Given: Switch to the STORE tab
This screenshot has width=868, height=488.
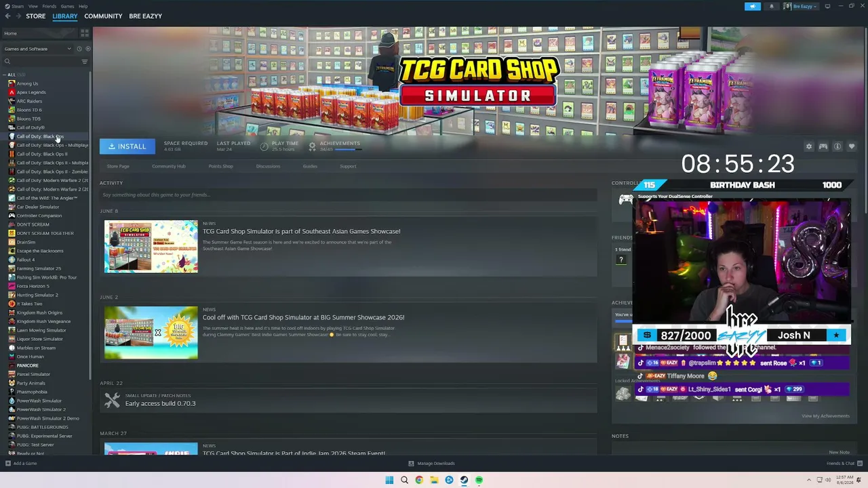Looking at the screenshot, I should 36,16.
